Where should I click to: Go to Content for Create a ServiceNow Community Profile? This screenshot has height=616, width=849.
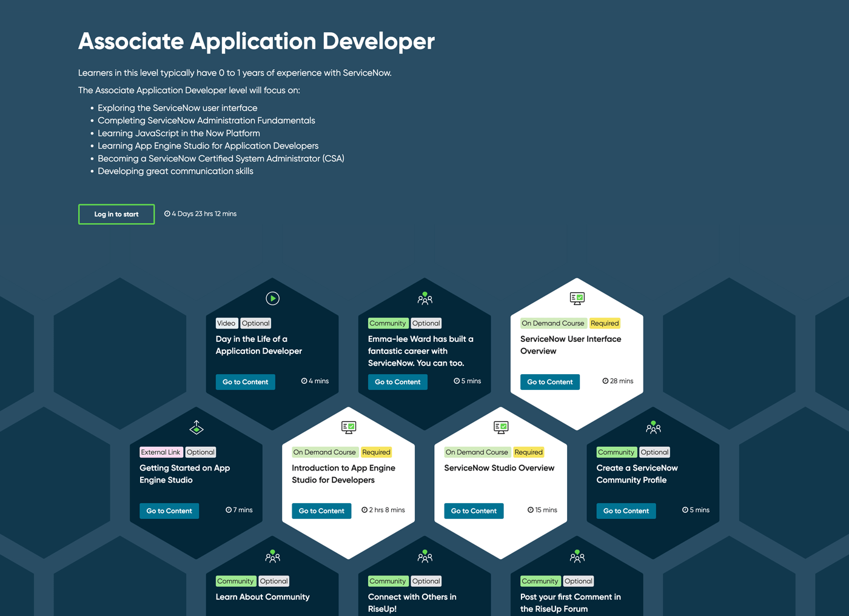point(626,511)
